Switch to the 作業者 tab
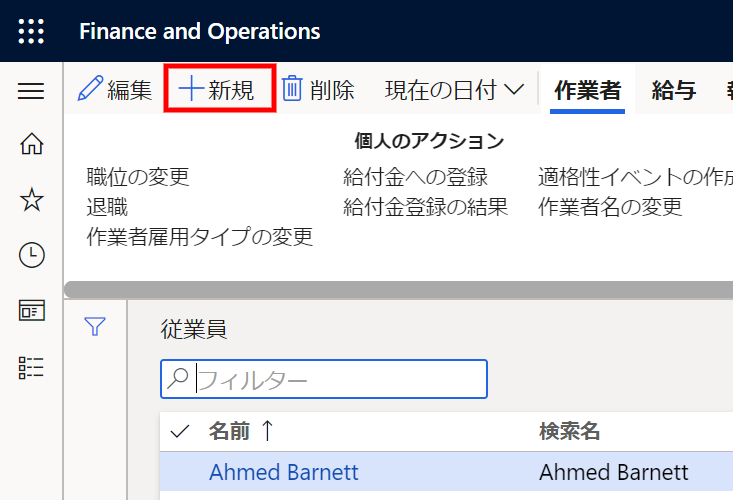 (587, 90)
